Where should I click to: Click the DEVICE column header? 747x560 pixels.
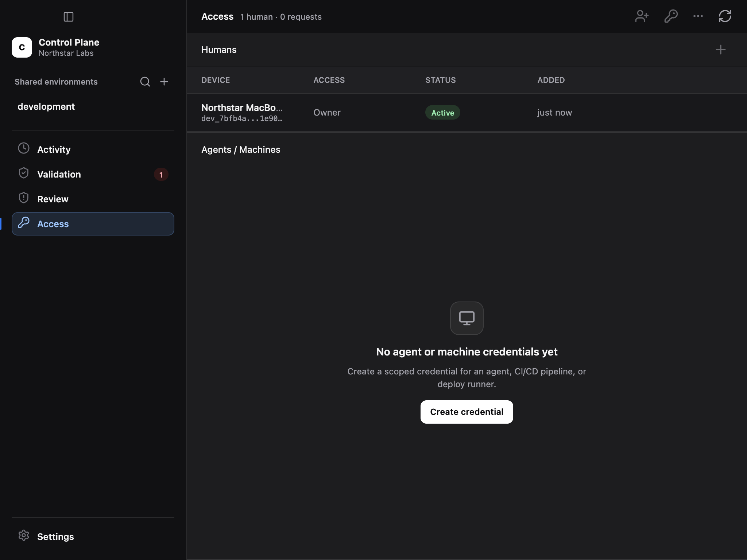point(216,80)
